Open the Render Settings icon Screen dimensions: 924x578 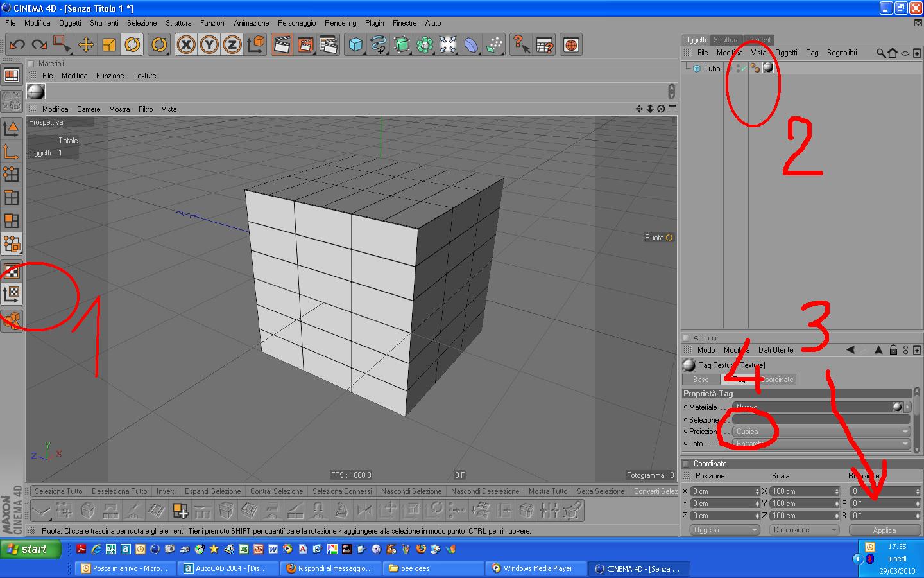click(x=329, y=45)
